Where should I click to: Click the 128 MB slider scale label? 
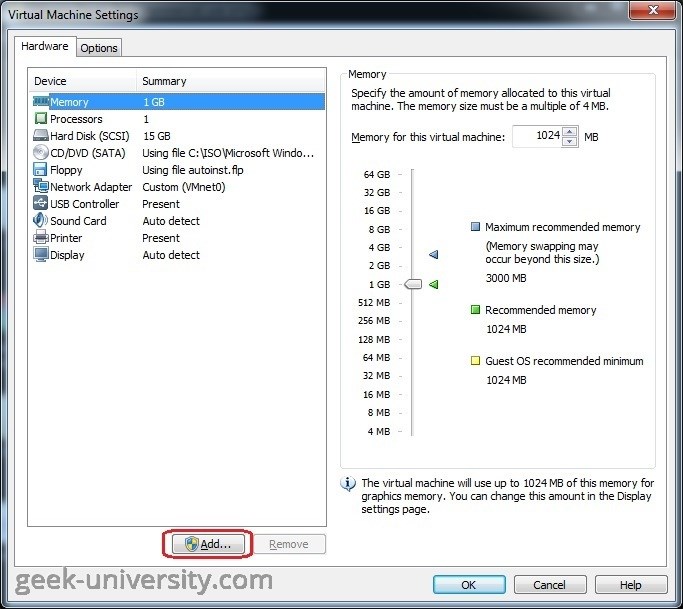374,339
